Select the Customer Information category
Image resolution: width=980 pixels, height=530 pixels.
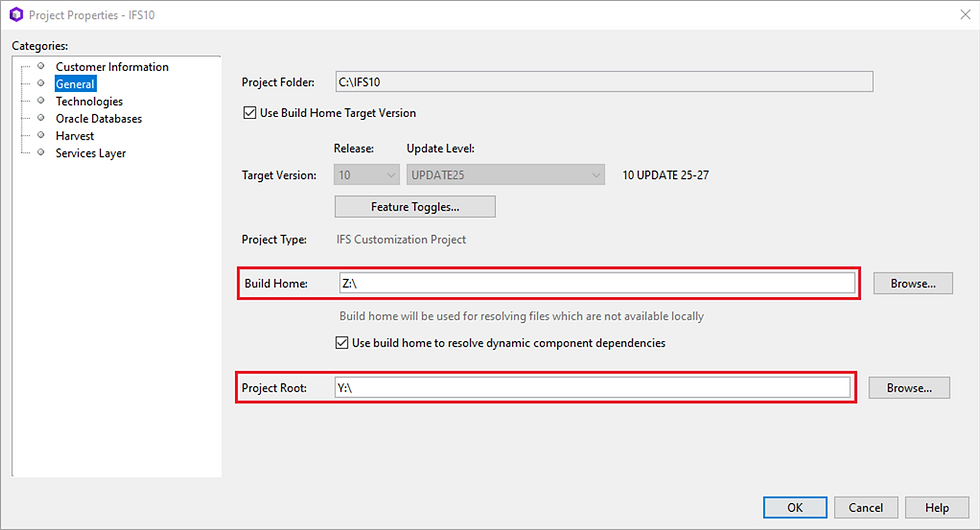[112, 67]
